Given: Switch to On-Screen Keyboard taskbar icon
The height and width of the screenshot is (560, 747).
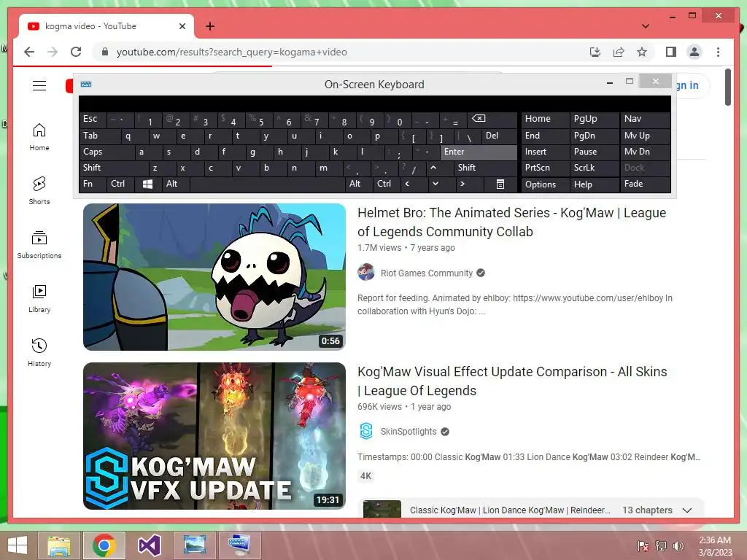Looking at the screenshot, I should [239, 545].
